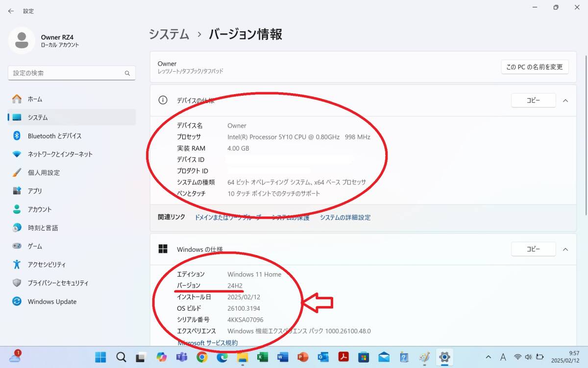Click システム in the breadcrumb title
The height and width of the screenshot is (368, 588).
(x=169, y=34)
